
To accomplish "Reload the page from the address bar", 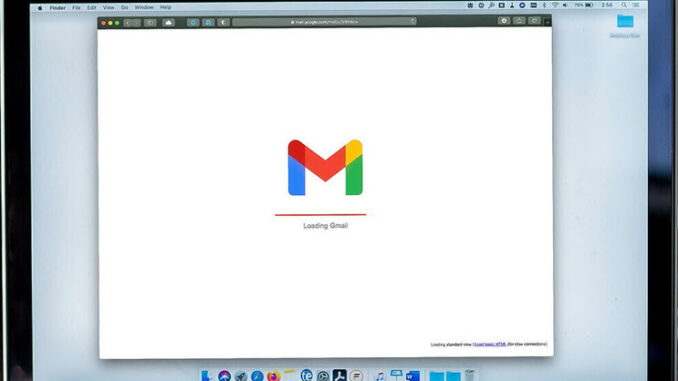I will tap(413, 21).
